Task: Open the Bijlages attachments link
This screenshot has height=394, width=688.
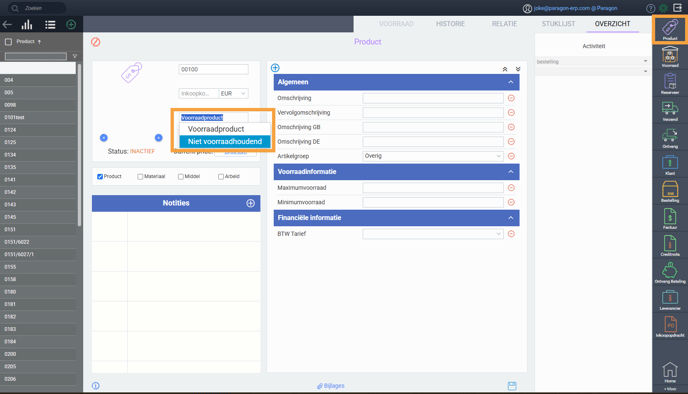Action: [331, 386]
